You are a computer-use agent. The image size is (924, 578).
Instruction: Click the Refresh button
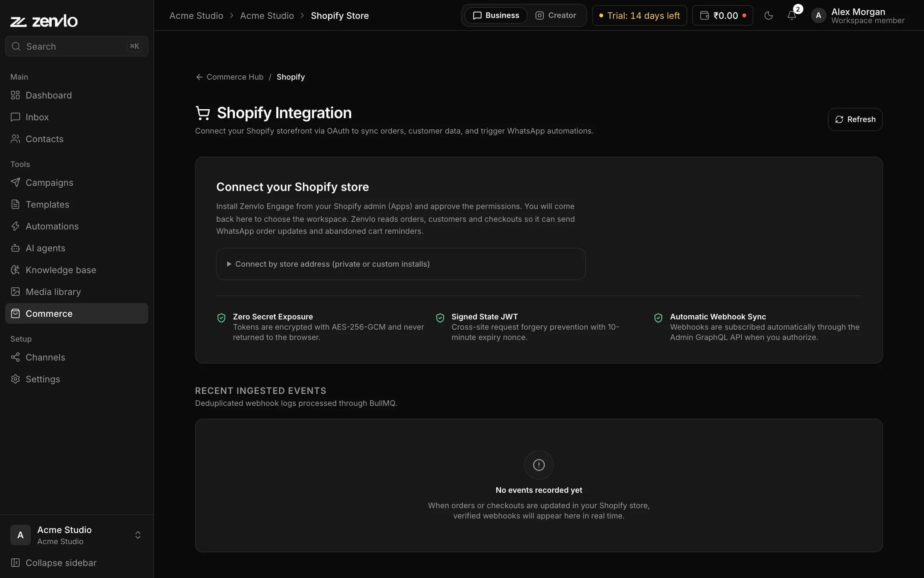coord(855,119)
